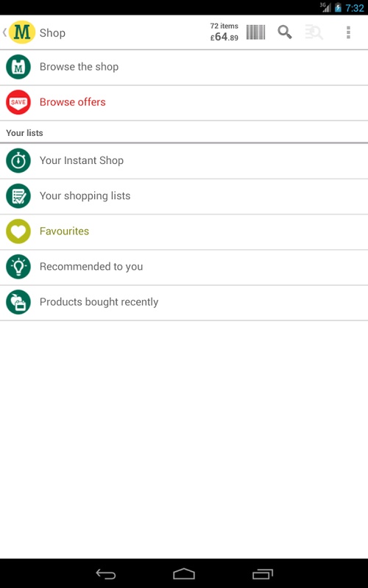Open Browse the shop

click(x=184, y=67)
